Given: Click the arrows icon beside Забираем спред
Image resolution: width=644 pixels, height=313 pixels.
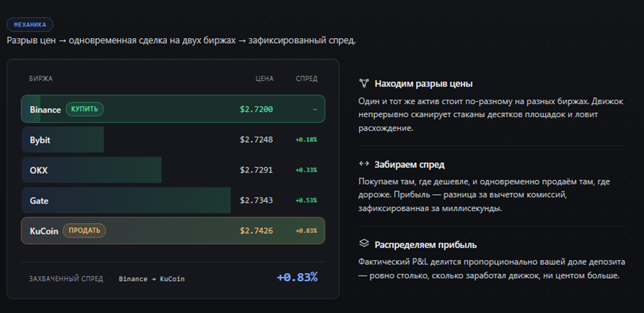Looking at the screenshot, I should (x=364, y=164).
